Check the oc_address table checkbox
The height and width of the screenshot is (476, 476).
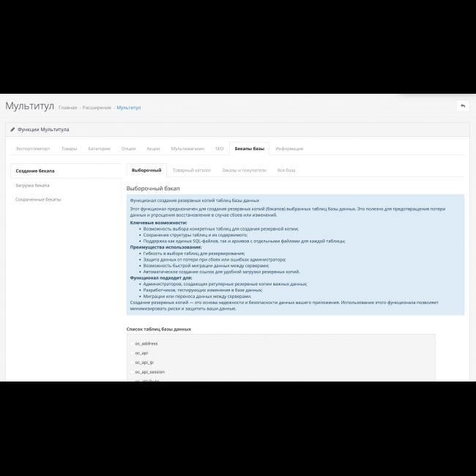point(132,343)
